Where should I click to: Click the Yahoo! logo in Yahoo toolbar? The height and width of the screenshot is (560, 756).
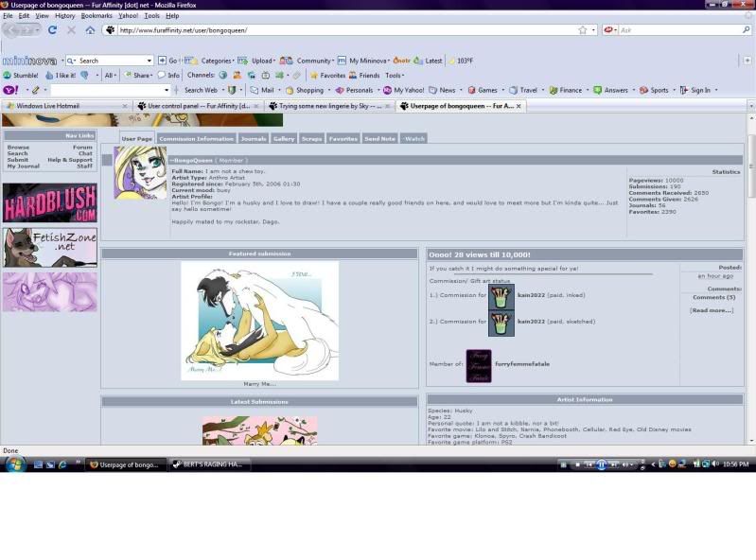(9, 90)
